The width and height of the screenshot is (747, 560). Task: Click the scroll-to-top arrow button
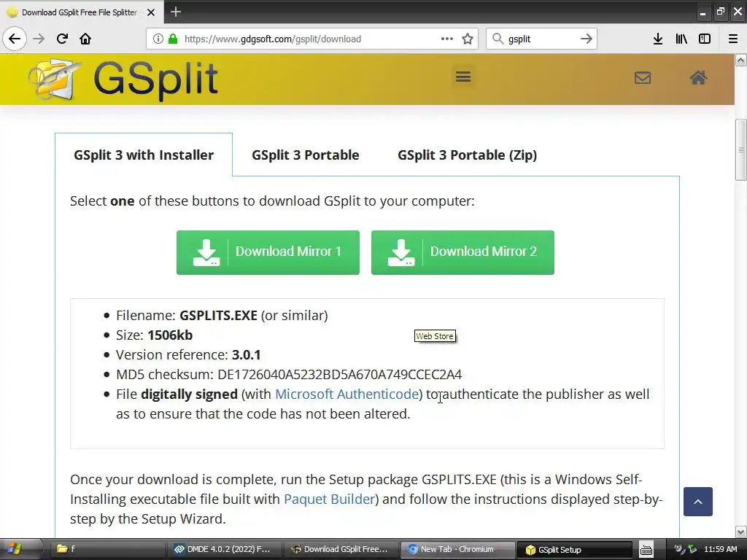point(698,502)
